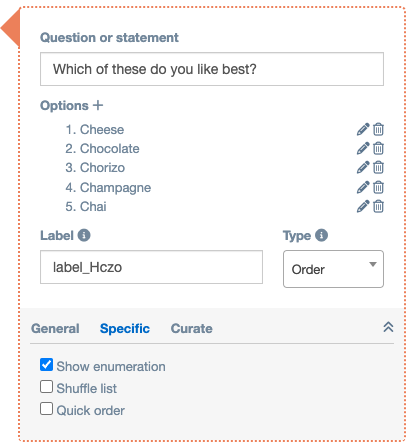Click the label_Hczo input field
This screenshot has height=448, width=414.
151,267
